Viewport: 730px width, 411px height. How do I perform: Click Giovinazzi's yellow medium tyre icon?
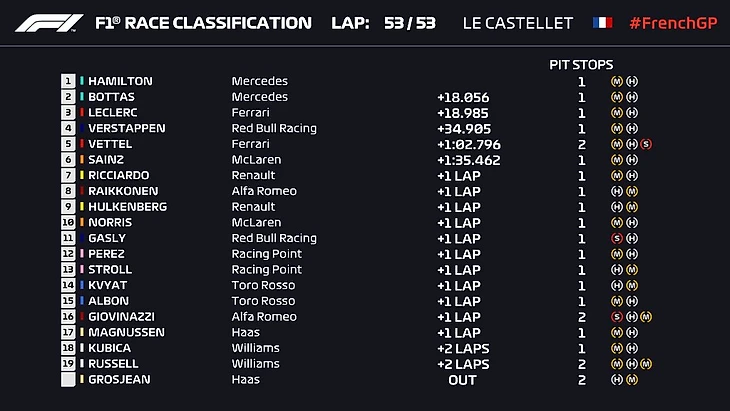[x=647, y=317]
